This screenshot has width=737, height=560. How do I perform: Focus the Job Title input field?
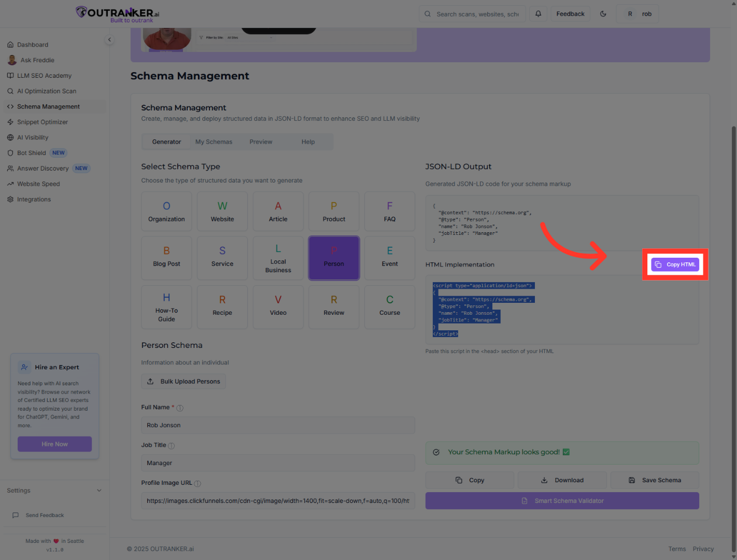278,463
